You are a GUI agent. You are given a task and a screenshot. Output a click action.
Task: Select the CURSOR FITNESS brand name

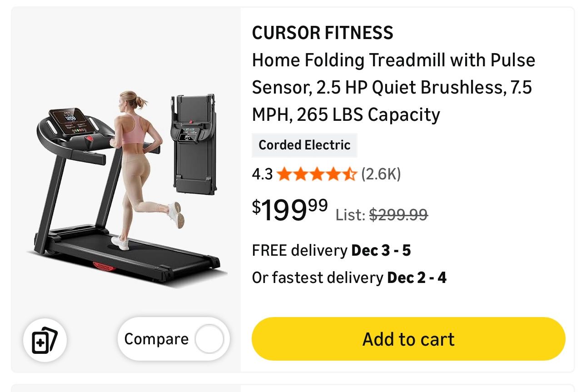[323, 33]
